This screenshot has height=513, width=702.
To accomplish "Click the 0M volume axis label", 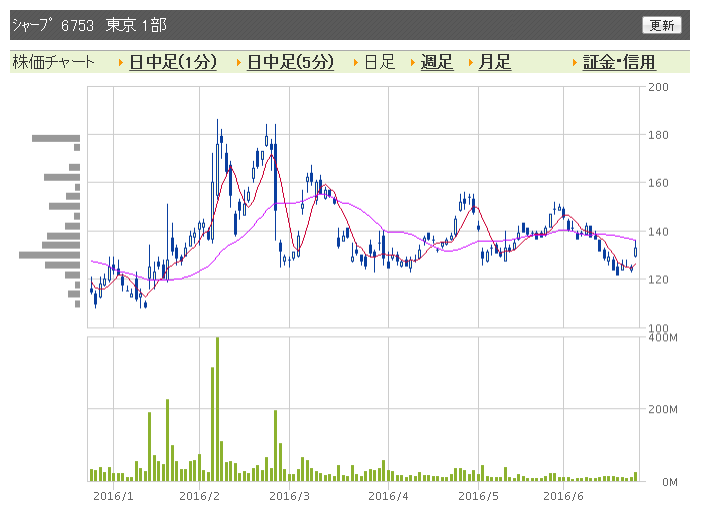I will pyautogui.click(x=669, y=482).
